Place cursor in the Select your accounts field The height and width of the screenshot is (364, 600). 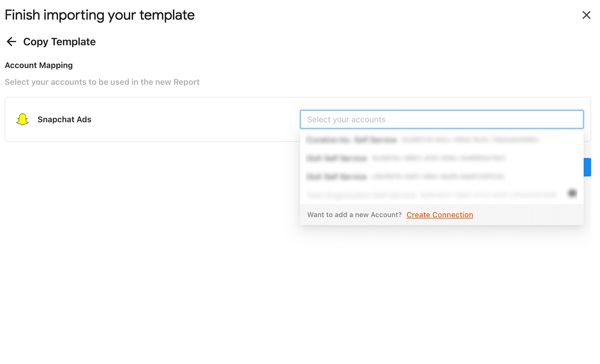pyautogui.click(x=441, y=119)
